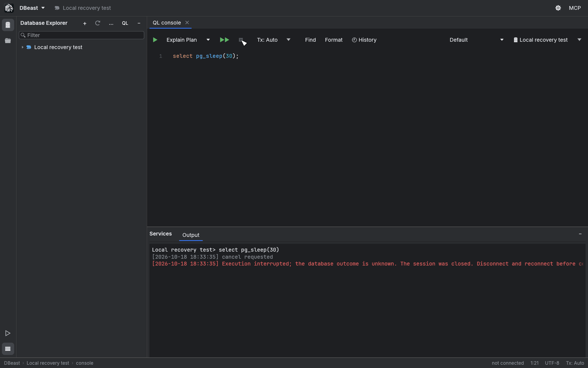Open the files folder sidebar icon
Screen dimensions: 588x368
coord(8,41)
